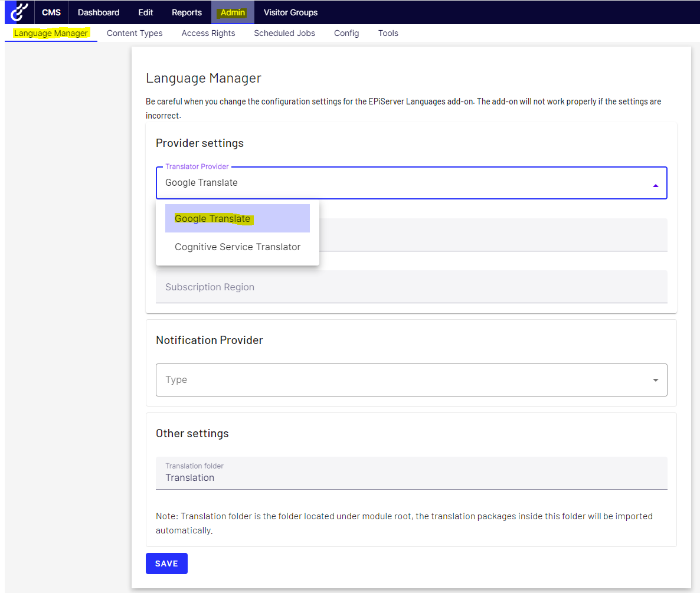Focus the Subscription Region field

pos(411,287)
